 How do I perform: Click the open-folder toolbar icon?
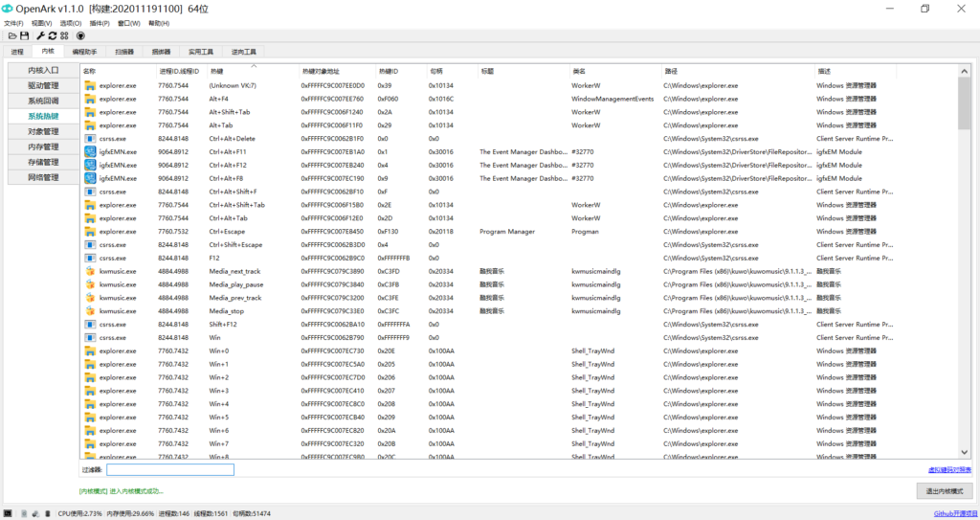[12, 35]
